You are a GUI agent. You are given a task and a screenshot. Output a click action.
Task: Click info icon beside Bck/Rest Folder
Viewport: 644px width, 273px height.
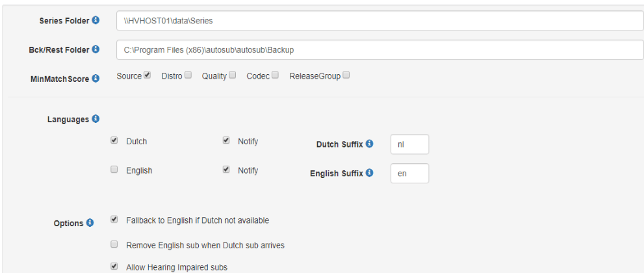tap(96, 49)
